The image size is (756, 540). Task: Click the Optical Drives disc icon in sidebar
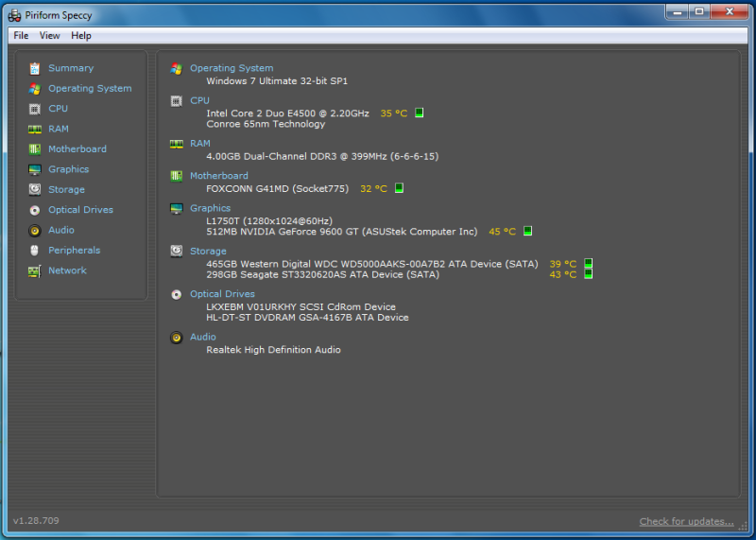click(34, 210)
